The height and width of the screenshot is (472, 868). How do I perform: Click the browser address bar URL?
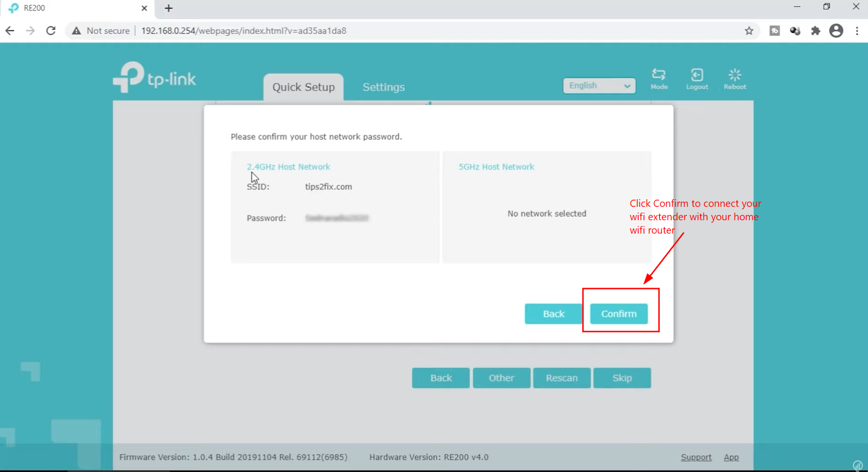click(243, 31)
